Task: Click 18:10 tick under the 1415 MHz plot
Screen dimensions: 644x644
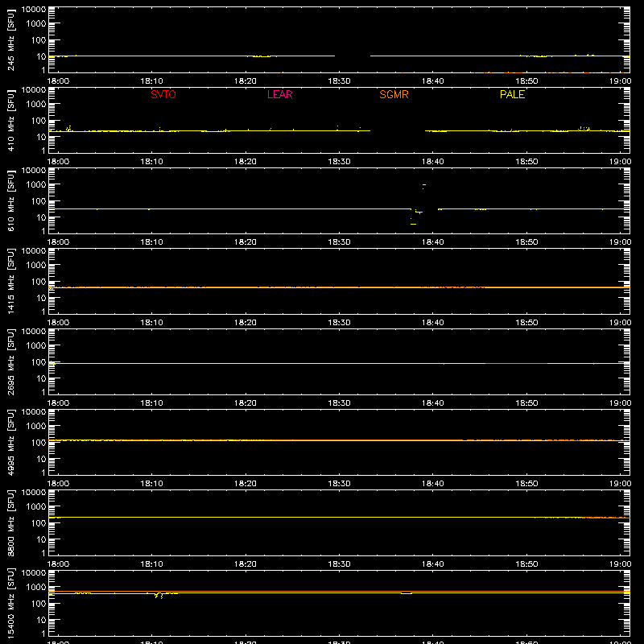Action: coord(152,323)
